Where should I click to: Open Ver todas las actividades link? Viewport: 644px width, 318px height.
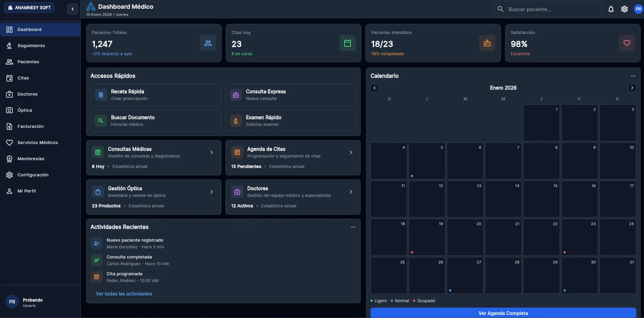tap(124, 294)
